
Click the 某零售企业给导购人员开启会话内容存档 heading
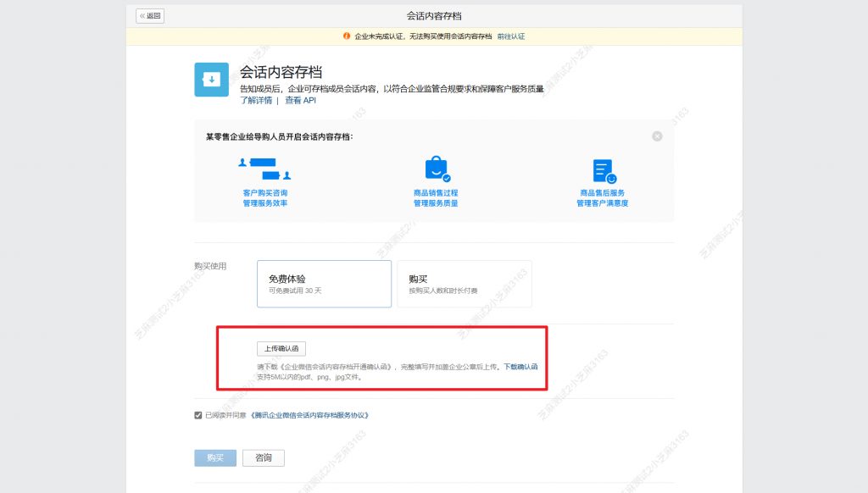(280, 136)
